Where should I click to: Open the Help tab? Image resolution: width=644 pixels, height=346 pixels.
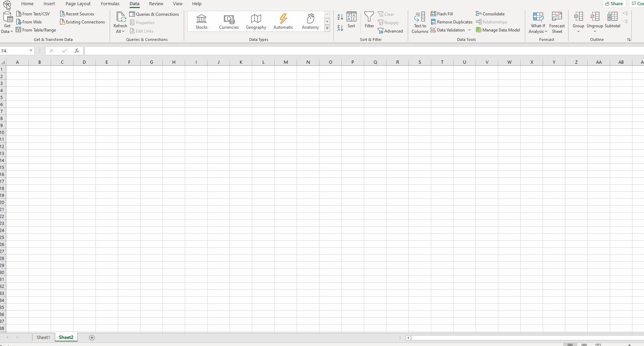(x=197, y=4)
